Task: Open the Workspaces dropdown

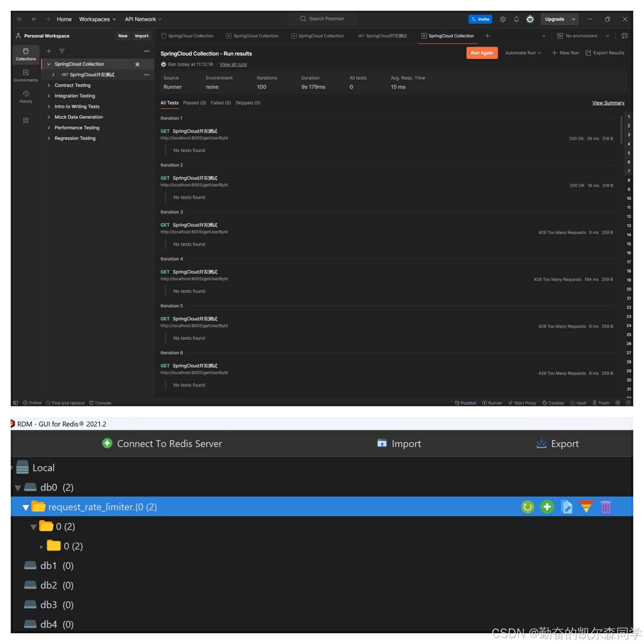Action: click(x=97, y=19)
